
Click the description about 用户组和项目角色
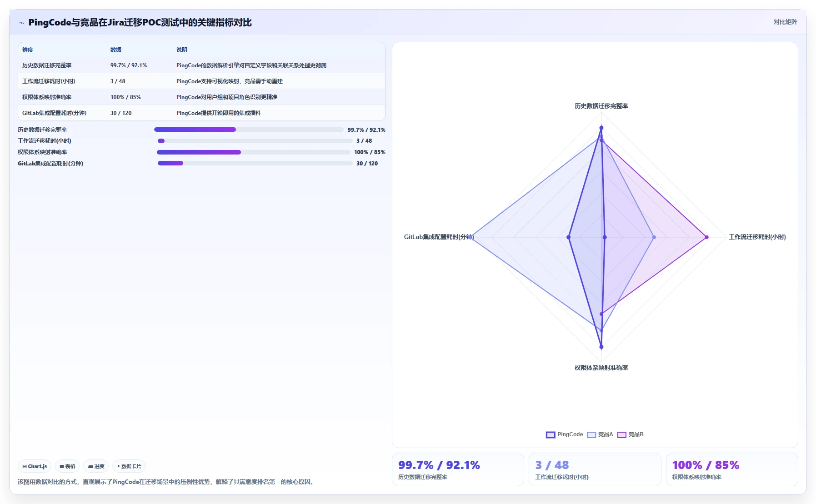coord(227,97)
